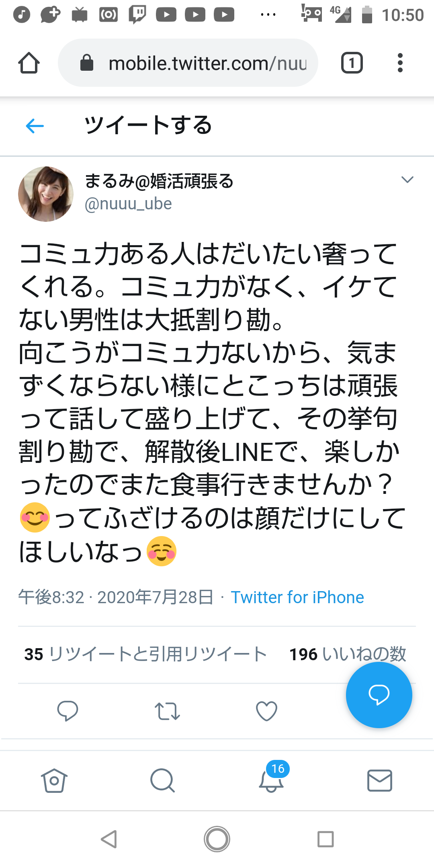The width and height of the screenshot is (434, 868).
Task: Tap the browser home icon
Action: click(x=29, y=63)
